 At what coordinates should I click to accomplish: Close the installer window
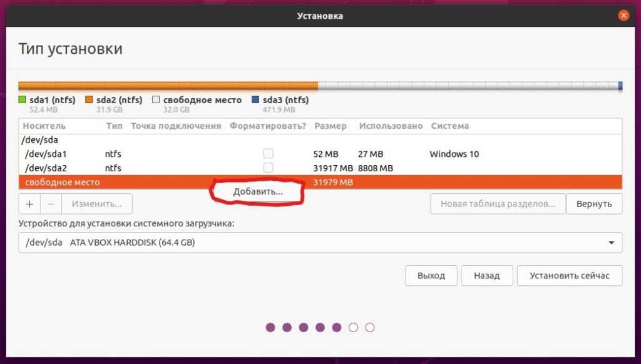[623, 16]
